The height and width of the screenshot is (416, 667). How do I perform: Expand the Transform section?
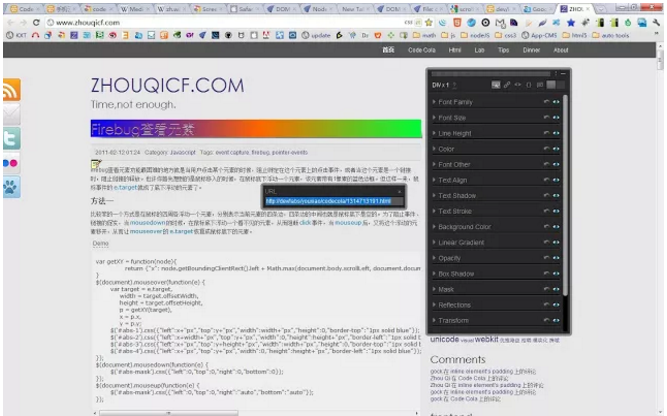pos(450,321)
